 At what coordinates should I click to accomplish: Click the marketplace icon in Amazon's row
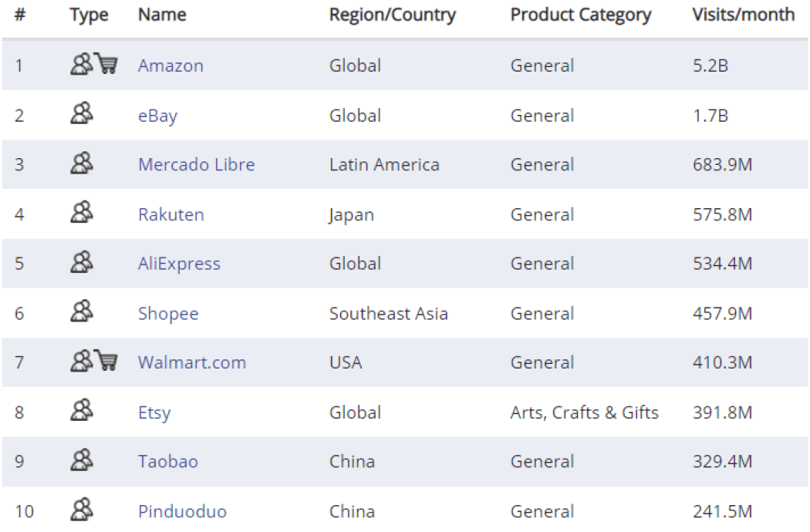(81, 65)
